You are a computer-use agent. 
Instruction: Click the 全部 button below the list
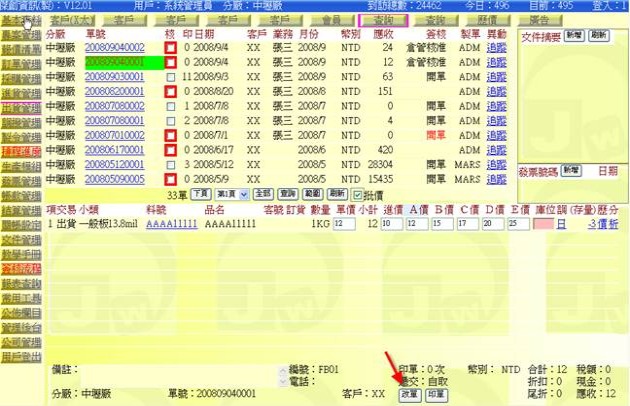click(260, 194)
